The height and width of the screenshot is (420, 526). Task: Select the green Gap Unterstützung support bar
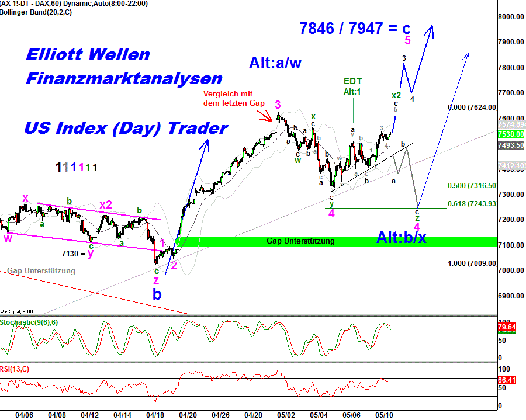pos(300,241)
